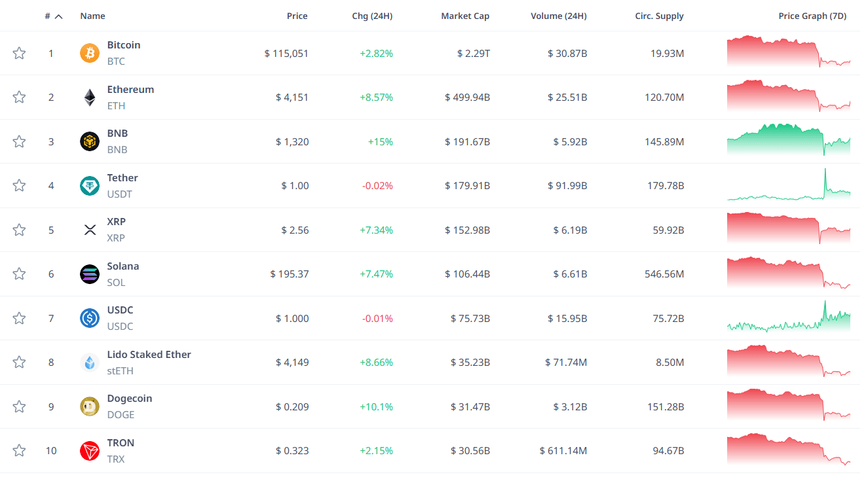
Task: Toggle the star next to Ethereum
Action: pos(19,98)
